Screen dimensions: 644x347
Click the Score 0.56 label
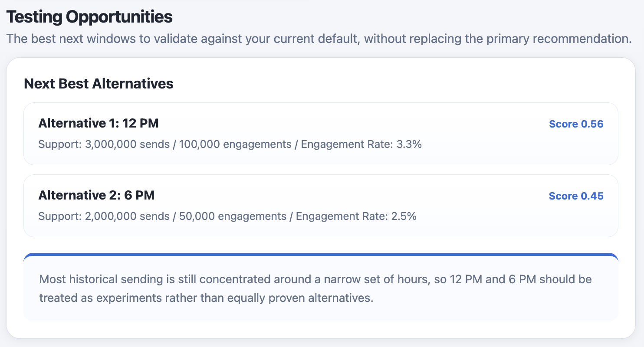576,124
